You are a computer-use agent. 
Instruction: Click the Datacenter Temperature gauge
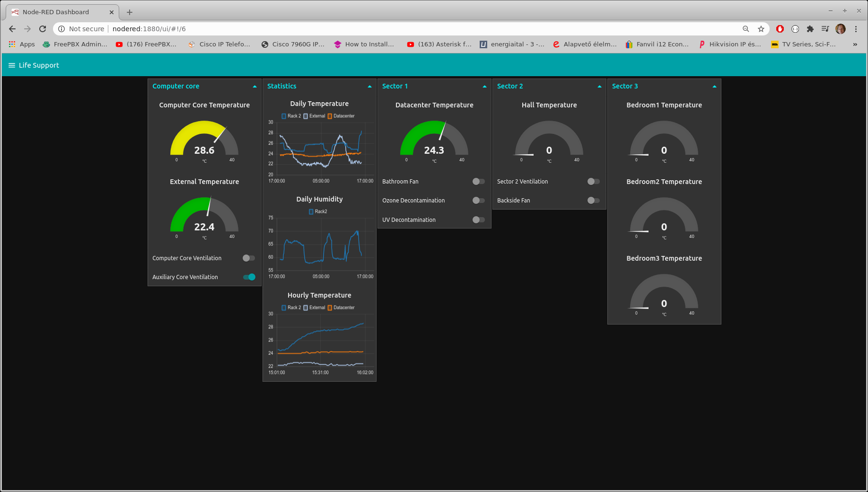[x=434, y=141]
